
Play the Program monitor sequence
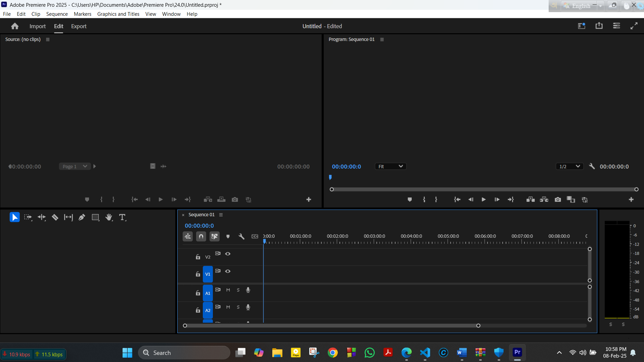pyautogui.click(x=484, y=199)
